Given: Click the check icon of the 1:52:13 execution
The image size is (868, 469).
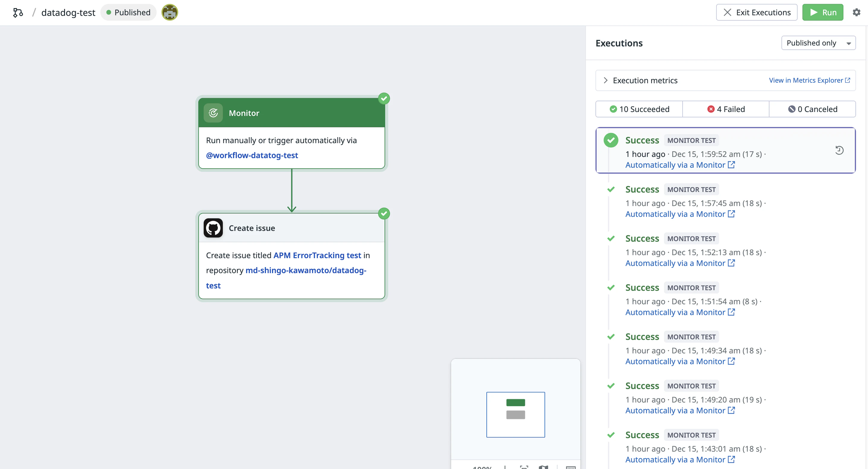Looking at the screenshot, I should 610,238.
